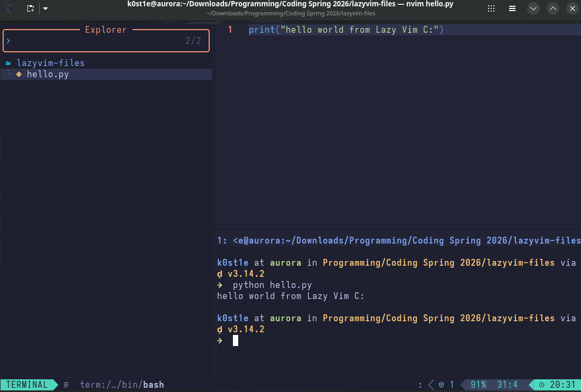This screenshot has height=392, width=581.
Task: Click the 91% progress indicator
Action: click(479, 385)
